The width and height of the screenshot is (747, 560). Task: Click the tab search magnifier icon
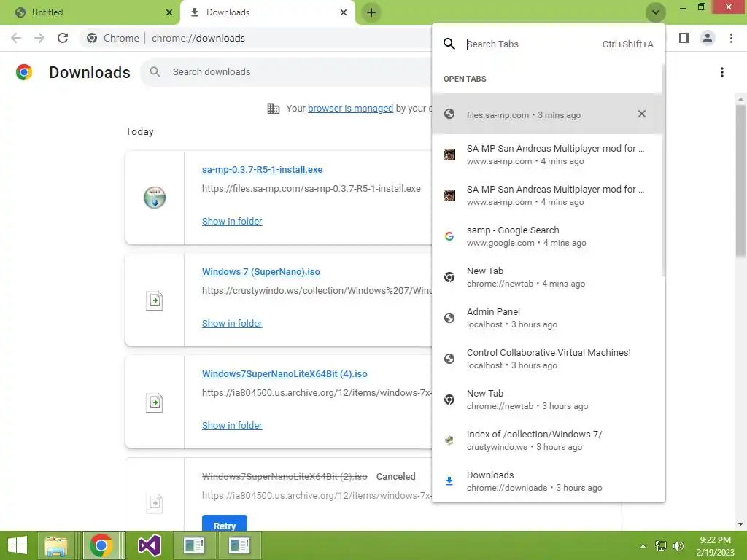click(x=449, y=44)
